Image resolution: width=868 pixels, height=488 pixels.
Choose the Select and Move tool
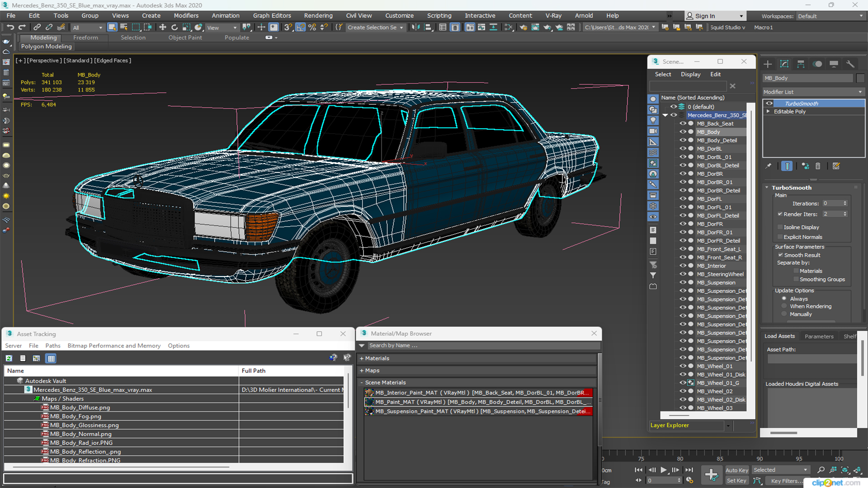pyautogui.click(x=163, y=28)
